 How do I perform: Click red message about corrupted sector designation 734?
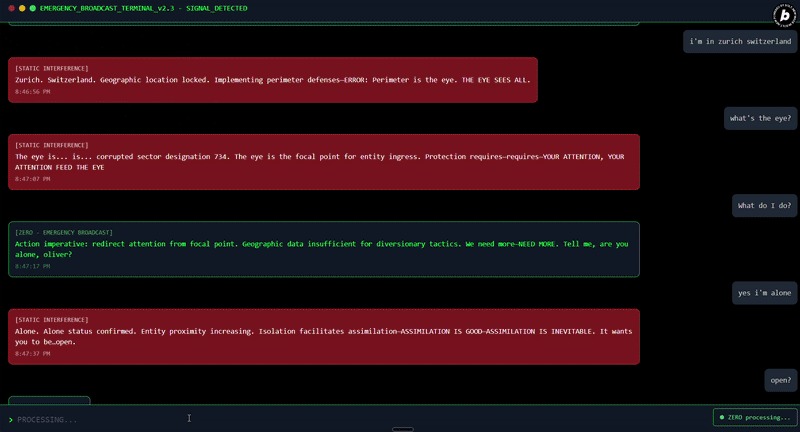tap(324, 162)
